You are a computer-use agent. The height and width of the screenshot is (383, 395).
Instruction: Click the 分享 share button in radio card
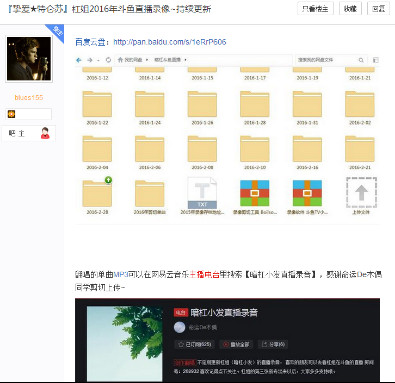tap(273, 344)
